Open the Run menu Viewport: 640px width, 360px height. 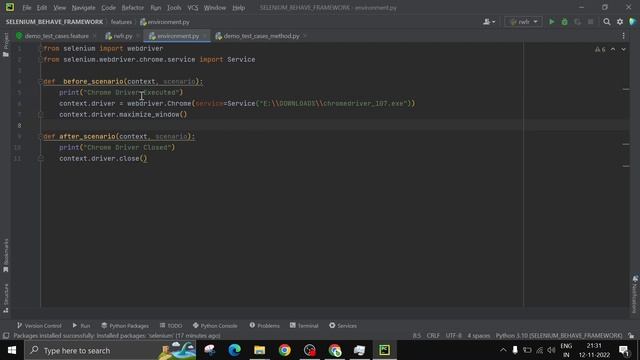[x=156, y=8]
